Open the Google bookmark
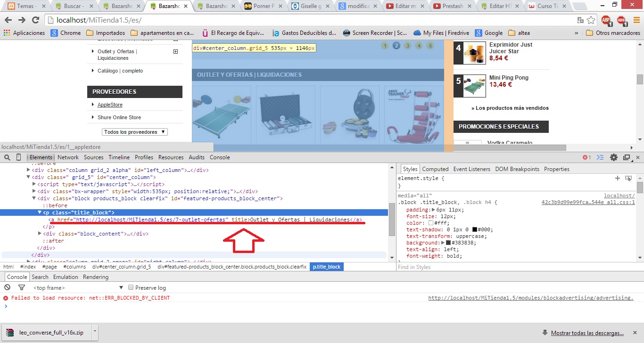The height and width of the screenshot is (343, 644). (x=489, y=33)
